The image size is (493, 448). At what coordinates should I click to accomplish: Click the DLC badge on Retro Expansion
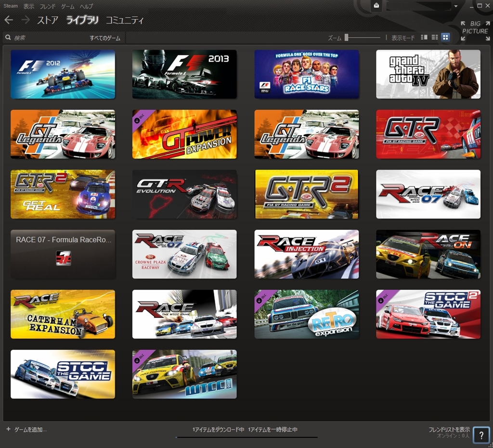(262, 297)
